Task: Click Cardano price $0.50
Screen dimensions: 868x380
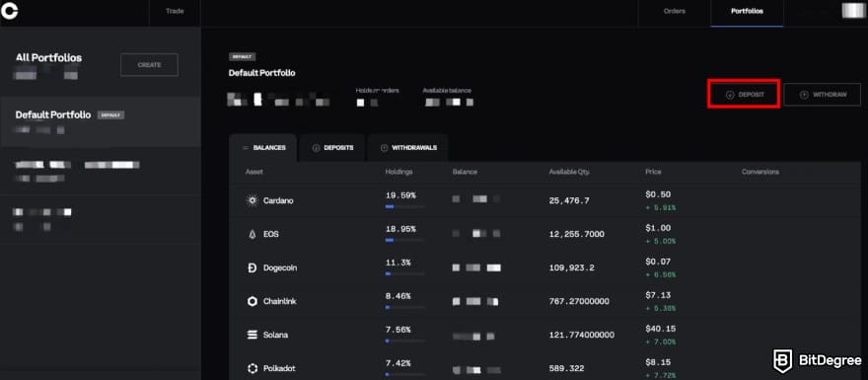Action: pos(658,194)
